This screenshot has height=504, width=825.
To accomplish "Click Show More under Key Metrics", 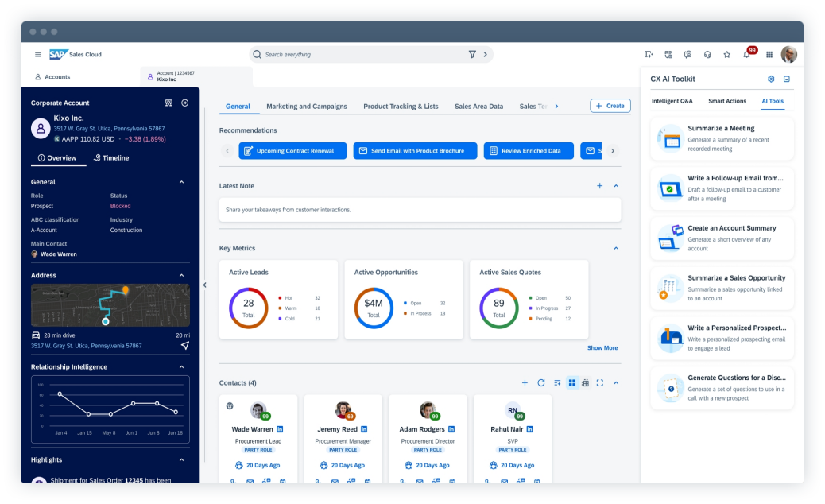I will 602,348.
